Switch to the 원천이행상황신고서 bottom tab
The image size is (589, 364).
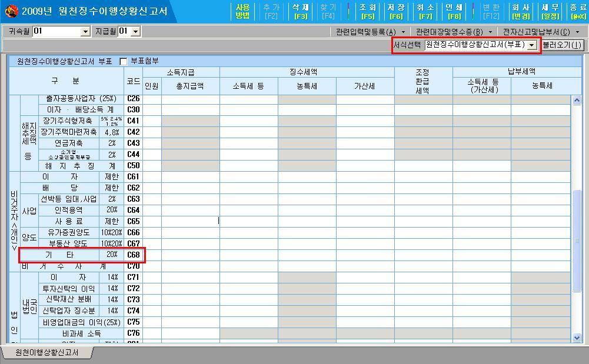46,353
